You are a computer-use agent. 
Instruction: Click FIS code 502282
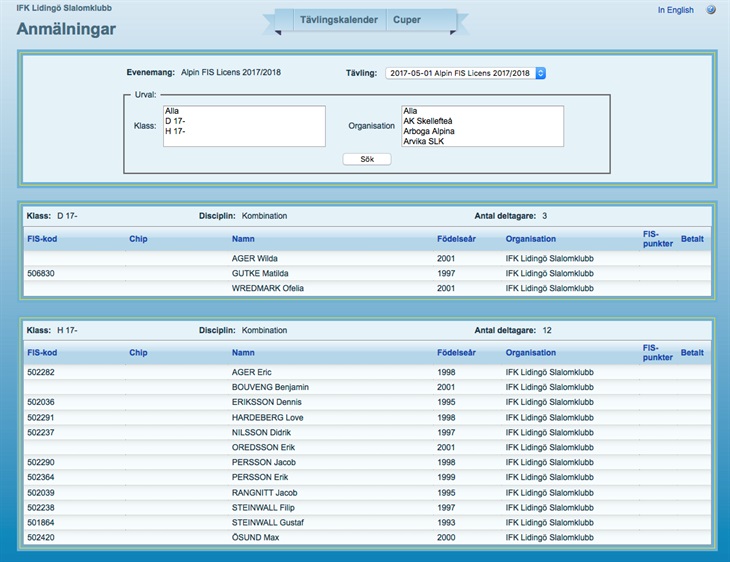click(x=41, y=372)
